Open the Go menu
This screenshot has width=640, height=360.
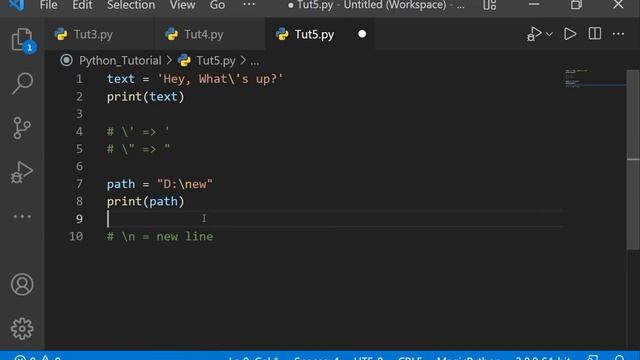pyautogui.click(x=217, y=5)
